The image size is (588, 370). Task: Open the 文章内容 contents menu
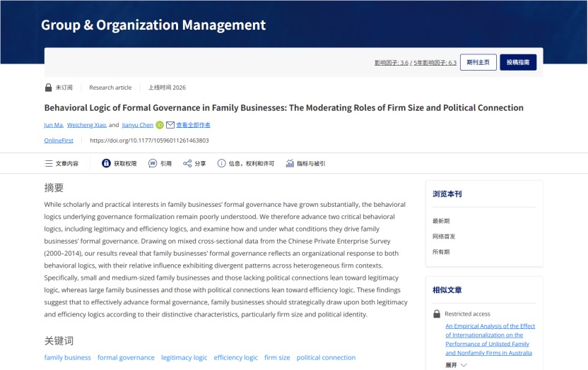[x=61, y=164]
